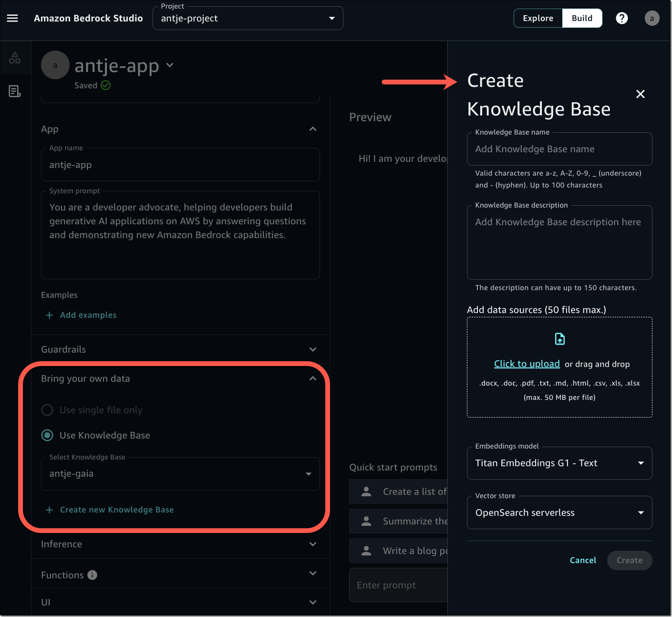Expand the Guardrails section
Viewport: 672px width, 617px height.
point(313,349)
